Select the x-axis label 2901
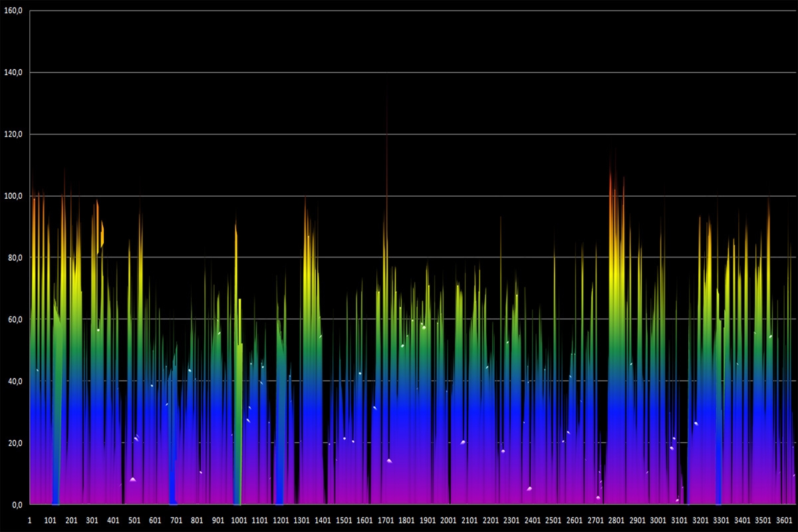This screenshot has width=798, height=532. [x=637, y=521]
